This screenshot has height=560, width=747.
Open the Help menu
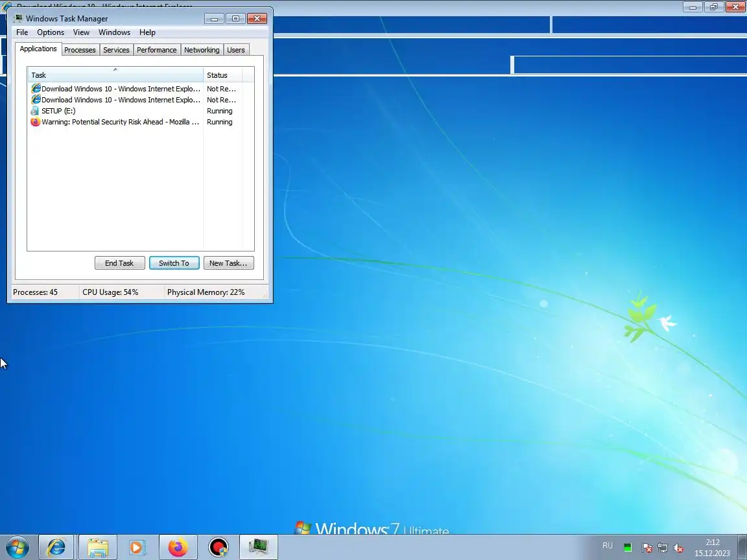pyautogui.click(x=147, y=32)
